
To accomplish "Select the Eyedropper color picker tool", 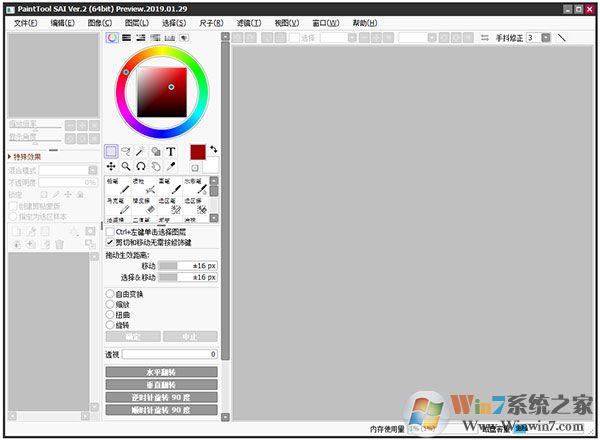I will pos(171,166).
